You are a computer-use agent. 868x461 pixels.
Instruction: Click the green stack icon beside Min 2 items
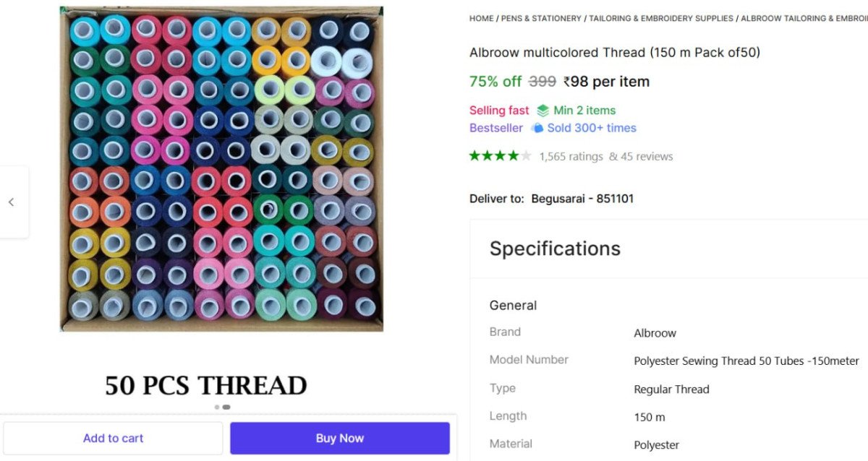coord(542,111)
